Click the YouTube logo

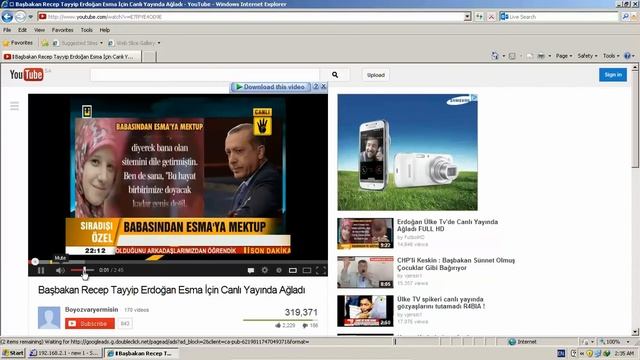click(x=27, y=74)
